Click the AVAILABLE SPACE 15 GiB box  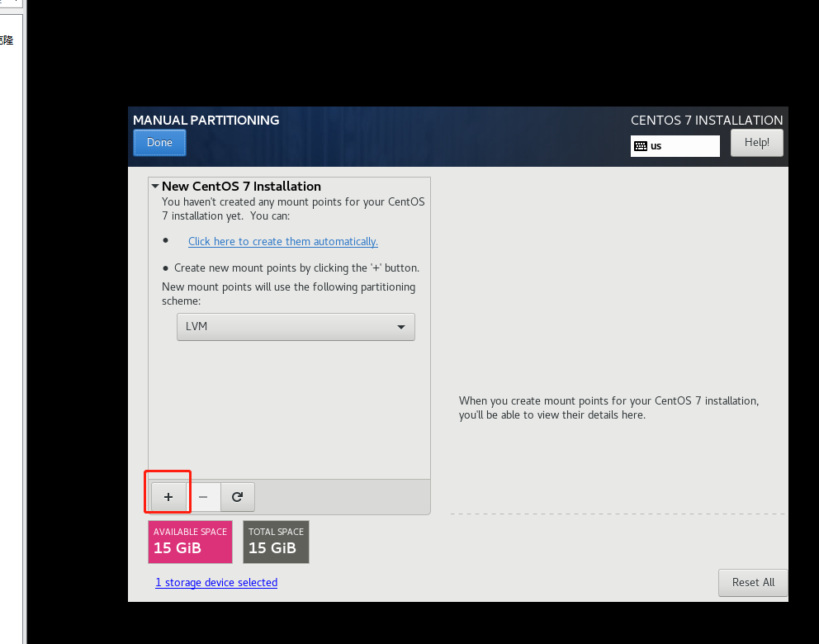click(x=190, y=542)
